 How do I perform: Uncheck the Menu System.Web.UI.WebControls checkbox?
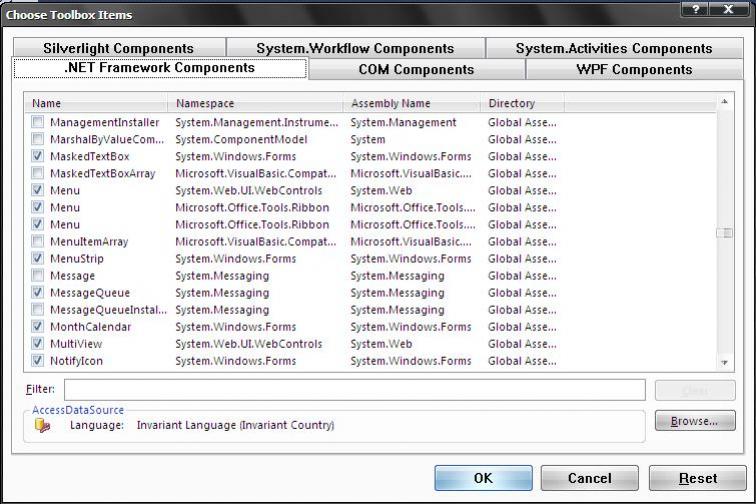tap(37, 190)
